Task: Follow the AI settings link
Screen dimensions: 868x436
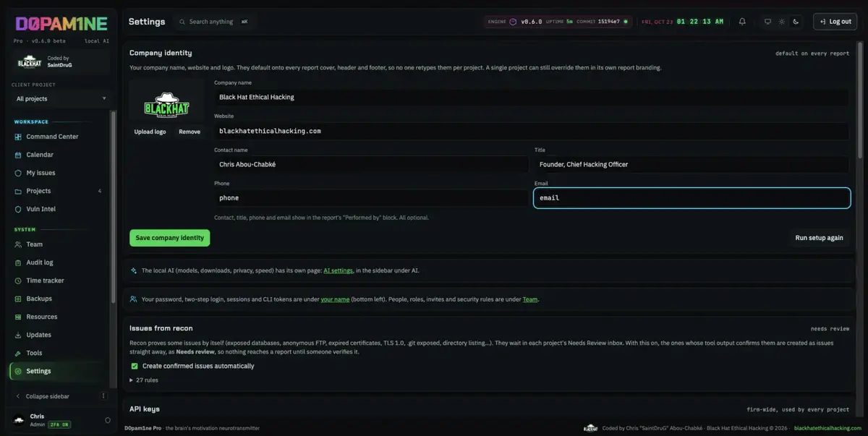Action: click(338, 270)
